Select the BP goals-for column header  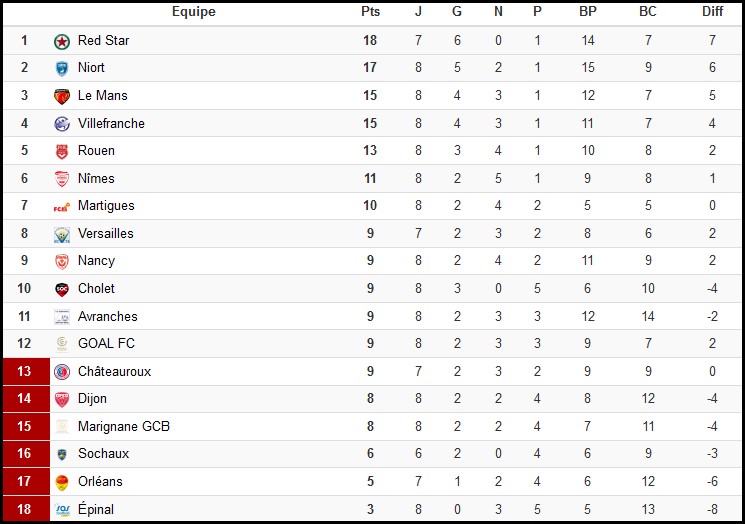pyautogui.click(x=587, y=11)
